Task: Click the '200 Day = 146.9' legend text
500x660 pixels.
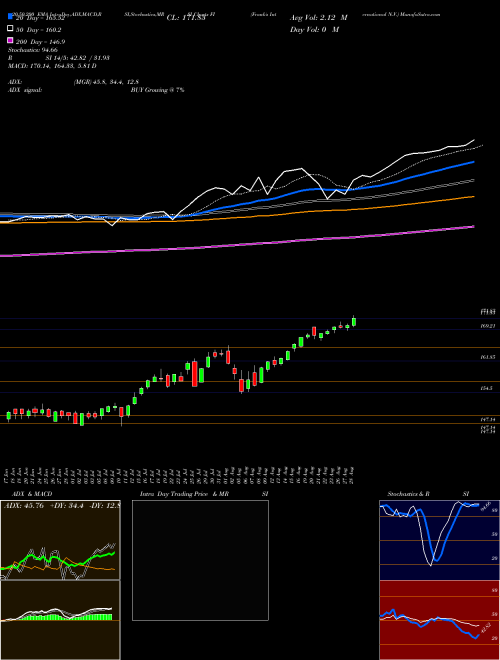Action: (x=40, y=42)
